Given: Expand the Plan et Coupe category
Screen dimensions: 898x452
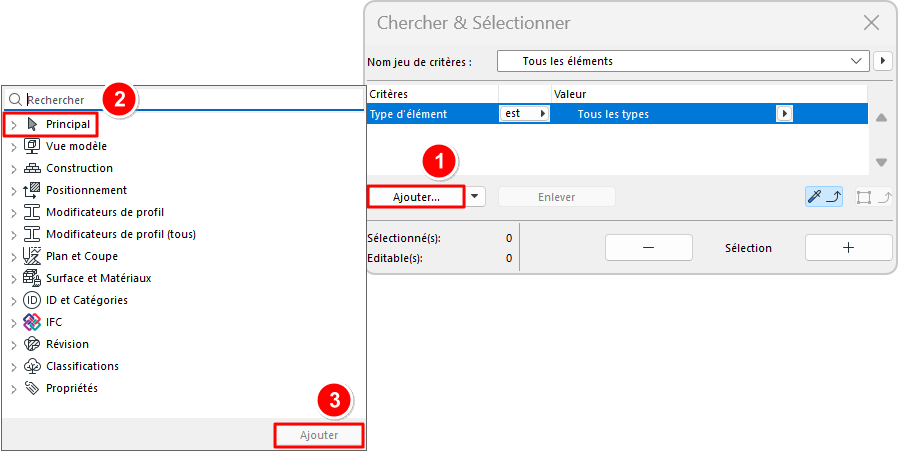Looking at the screenshot, I should [x=14, y=257].
